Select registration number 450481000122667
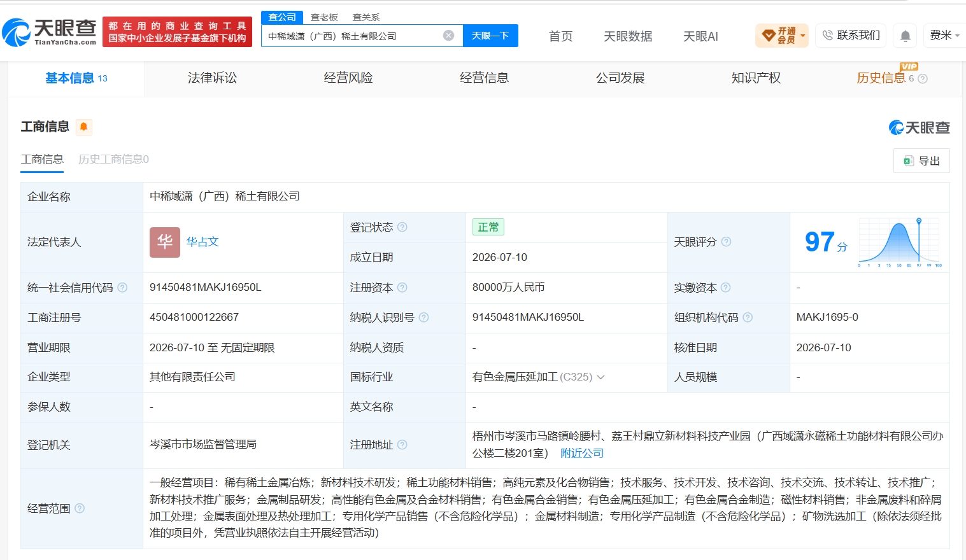The image size is (966, 560). pyautogui.click(x=194, y=317)
